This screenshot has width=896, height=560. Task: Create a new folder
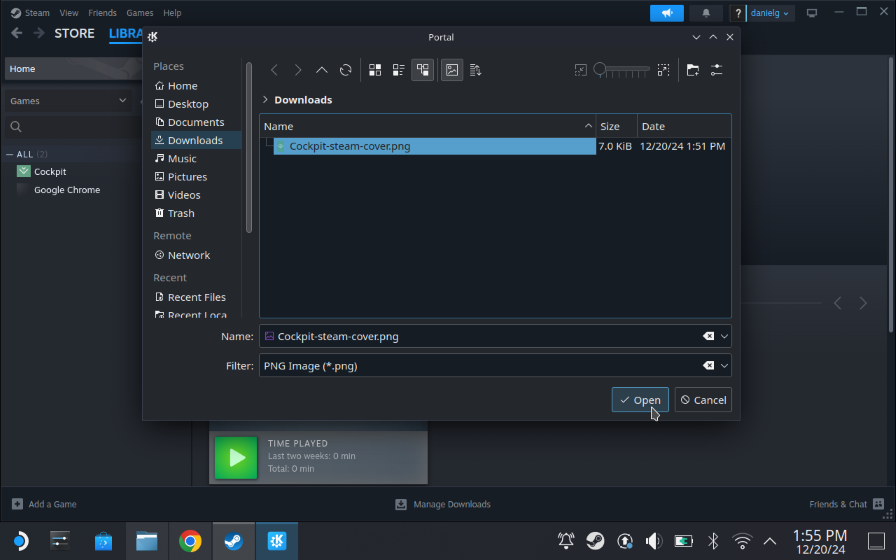693,70
